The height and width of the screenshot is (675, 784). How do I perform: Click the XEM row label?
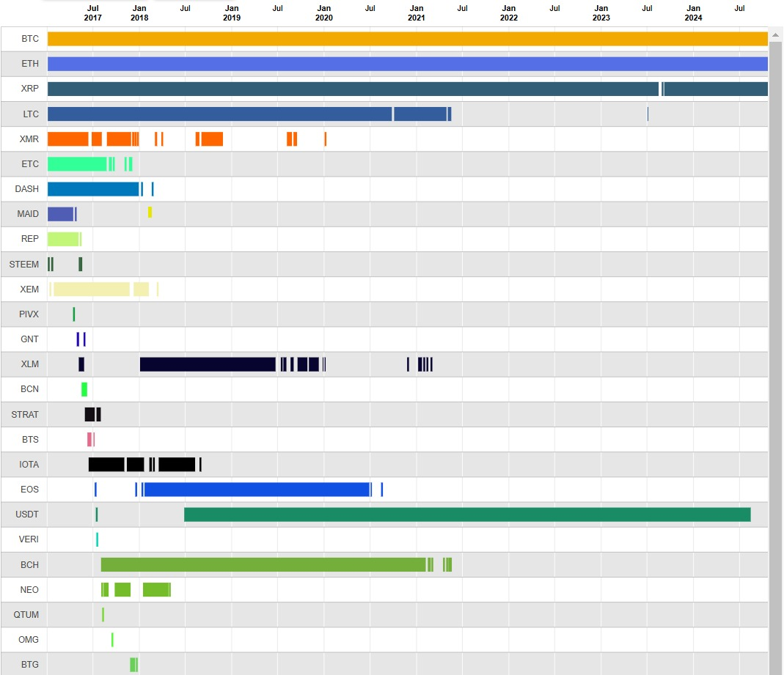(29, 289)
